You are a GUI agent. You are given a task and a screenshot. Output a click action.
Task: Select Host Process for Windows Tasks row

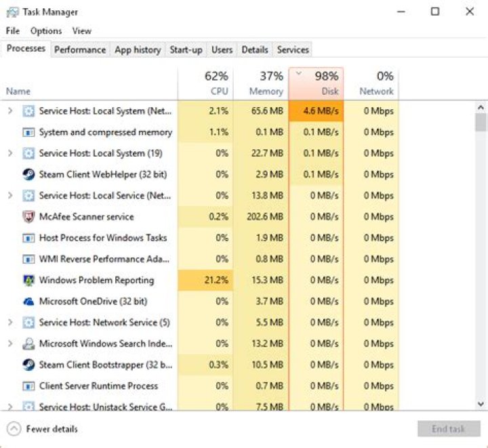point(200,238)
